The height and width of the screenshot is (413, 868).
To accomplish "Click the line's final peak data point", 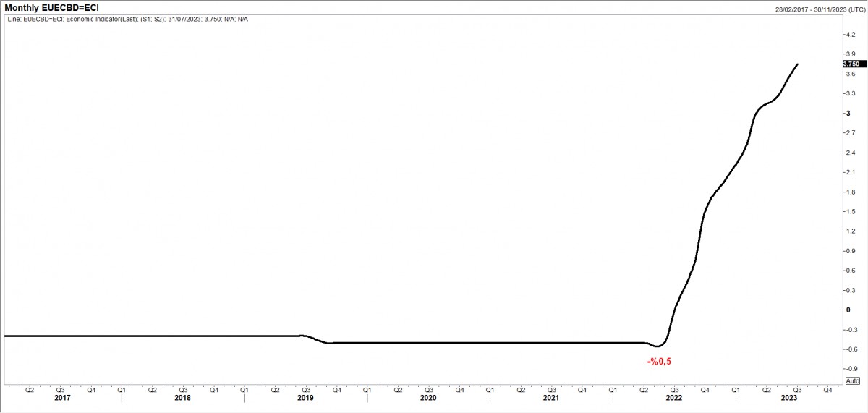I will [x=797, y=64].
